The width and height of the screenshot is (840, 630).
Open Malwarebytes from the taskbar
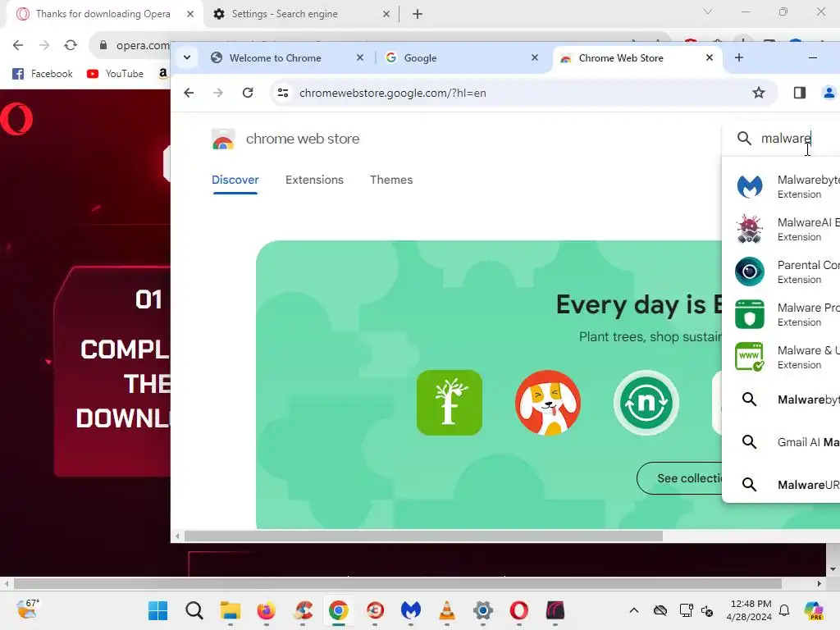(411, 610)
